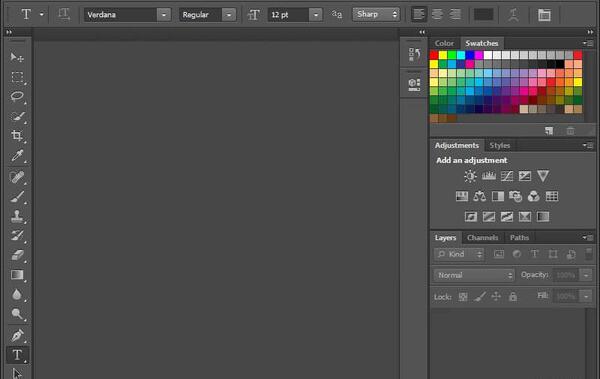This screenshot has height=379, width=600.
Task: Add an Invert adjustment
Action: point(471,217)
